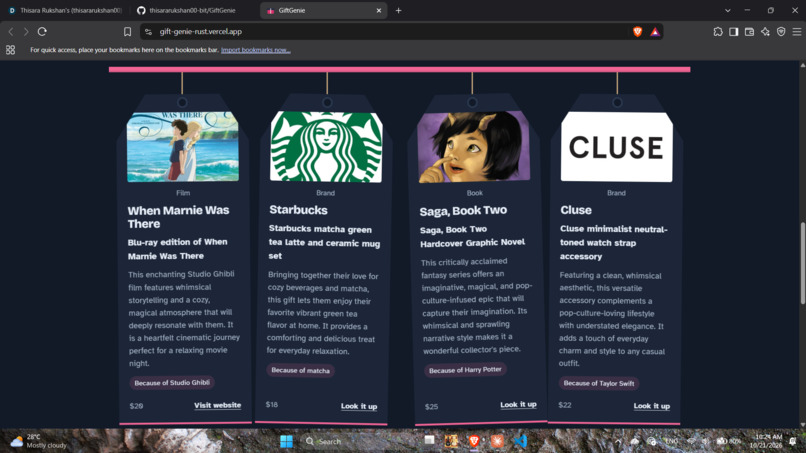
Task: Click Look it up on Saga card
Action: click(x=518, y=405)
